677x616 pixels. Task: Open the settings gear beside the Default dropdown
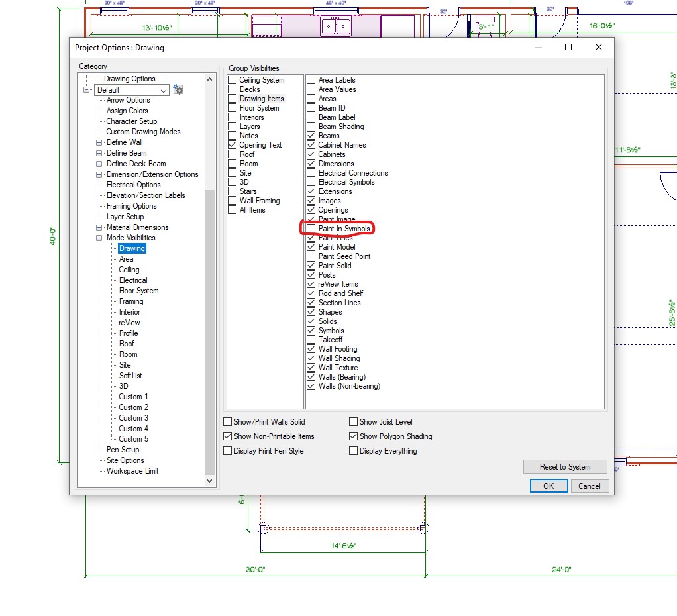178,90
